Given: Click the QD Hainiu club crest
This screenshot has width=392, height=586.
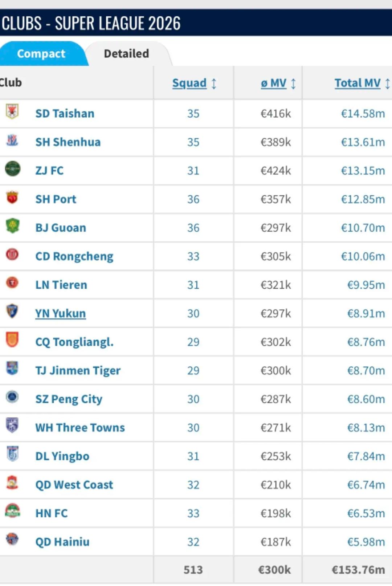Looking at the screenshot, I should point(12,539).
